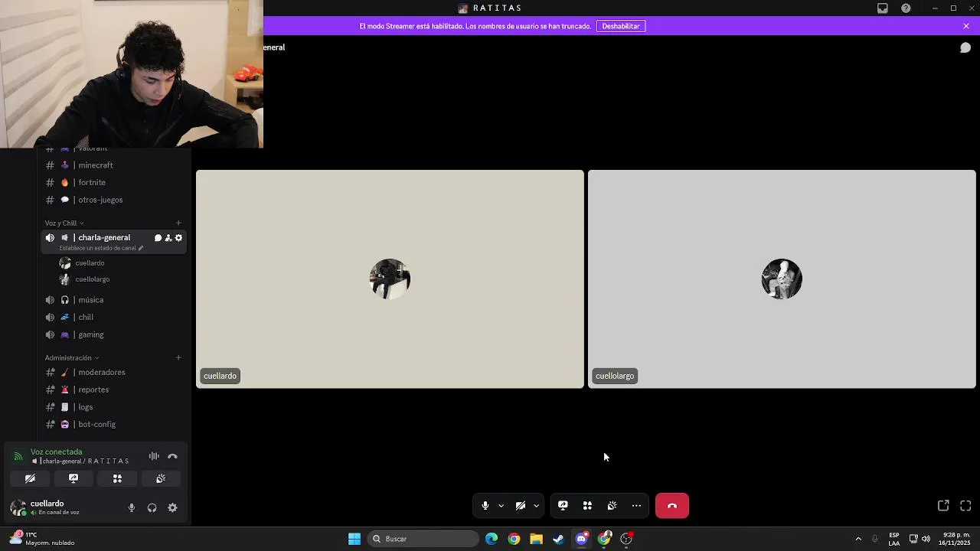Image resolution: width=980 pixels, height=551 pixels.
Task: Open weather widget showing 11°C
Action: [43, 539]
